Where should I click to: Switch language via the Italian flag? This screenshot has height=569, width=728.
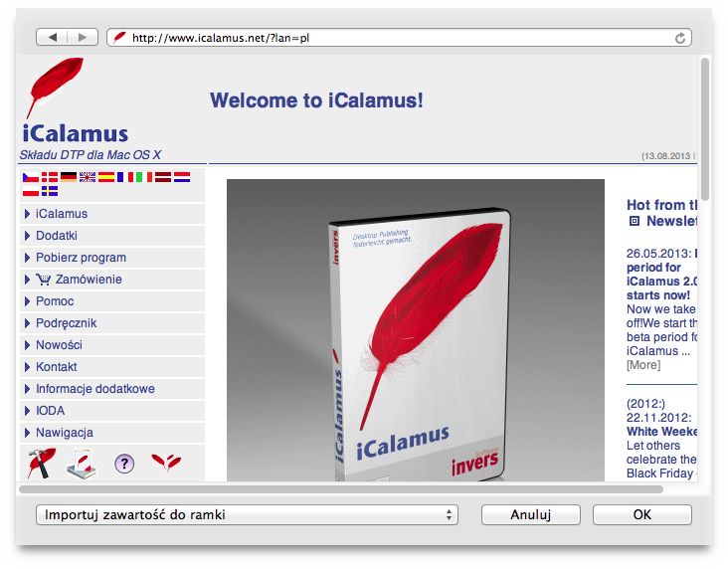(x=144, y=177)
